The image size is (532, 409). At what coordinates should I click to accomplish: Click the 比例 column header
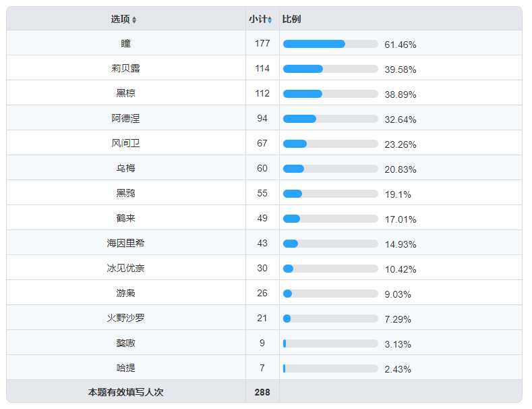[291, 19]
